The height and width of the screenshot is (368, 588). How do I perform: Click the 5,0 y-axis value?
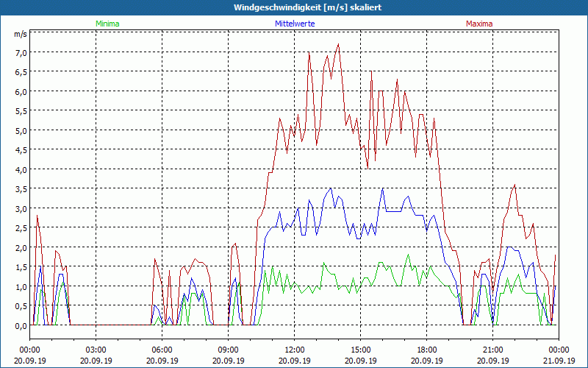click(x=21, y=131)
